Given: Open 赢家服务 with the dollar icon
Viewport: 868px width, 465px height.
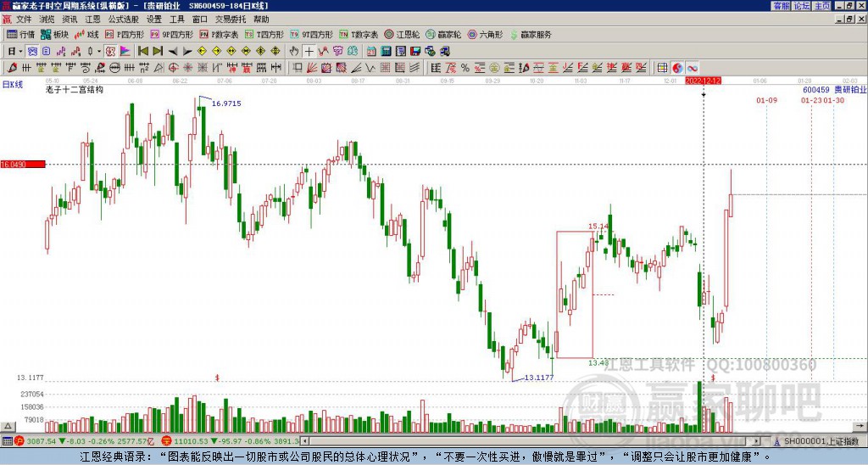Looking at the screenshot, I should point(531,34).
